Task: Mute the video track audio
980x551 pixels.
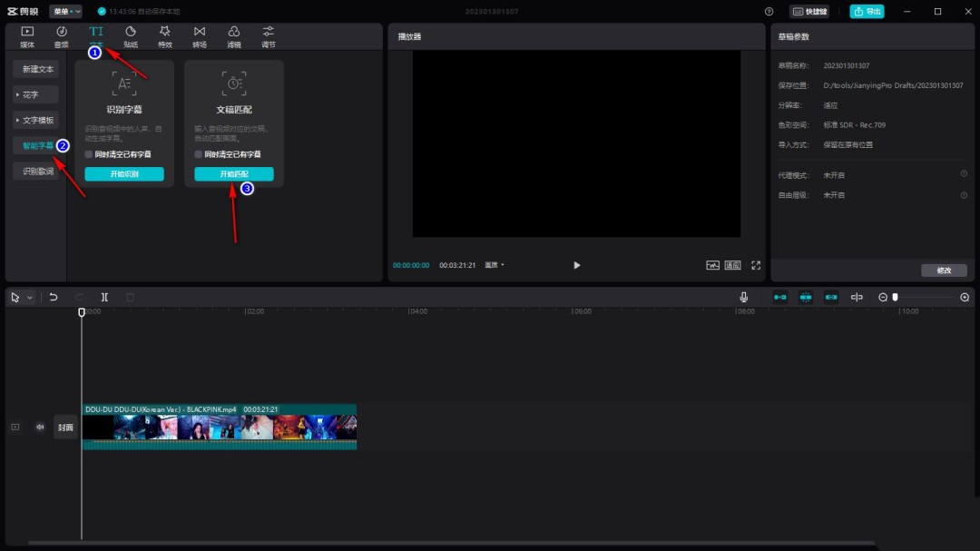Action: point(40,427)
